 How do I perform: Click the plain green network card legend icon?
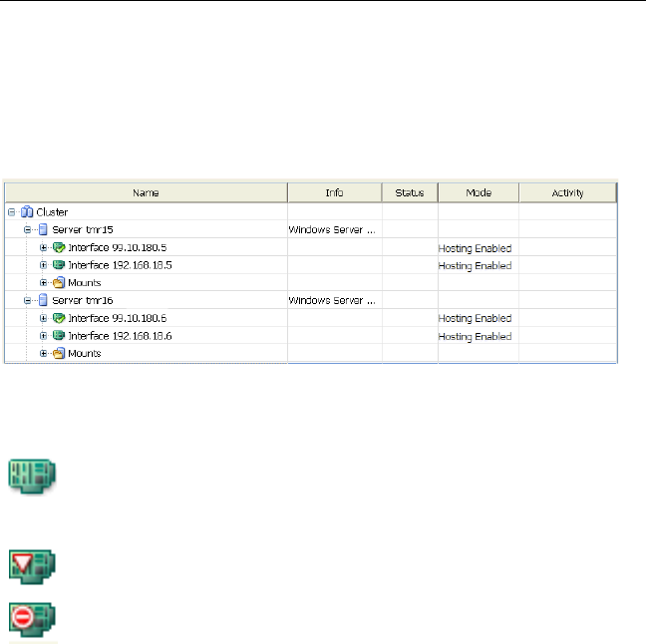(x=32, y=475)
